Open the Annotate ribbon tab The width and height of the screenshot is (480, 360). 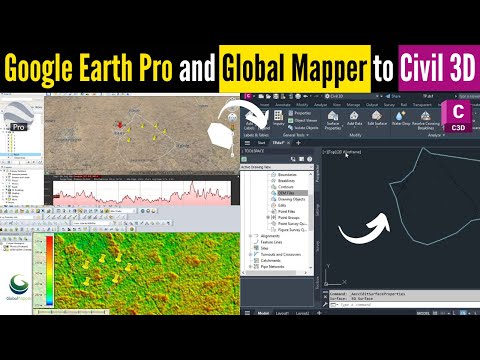click(x=283, y=105)
